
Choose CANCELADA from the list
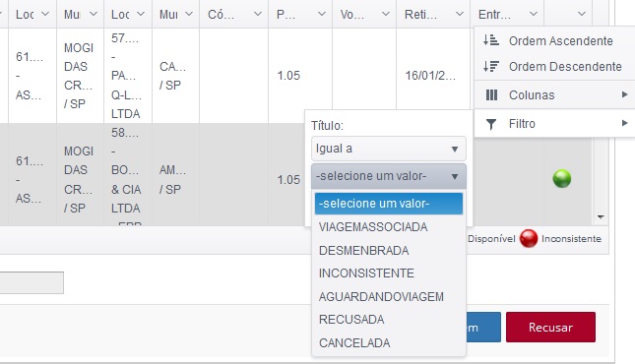click(x=389, y=343)
